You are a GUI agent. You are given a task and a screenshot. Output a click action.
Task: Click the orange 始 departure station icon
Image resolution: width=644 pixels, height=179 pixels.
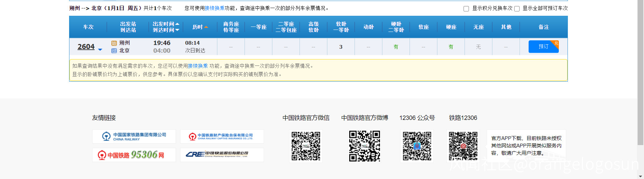click(114, 43)
